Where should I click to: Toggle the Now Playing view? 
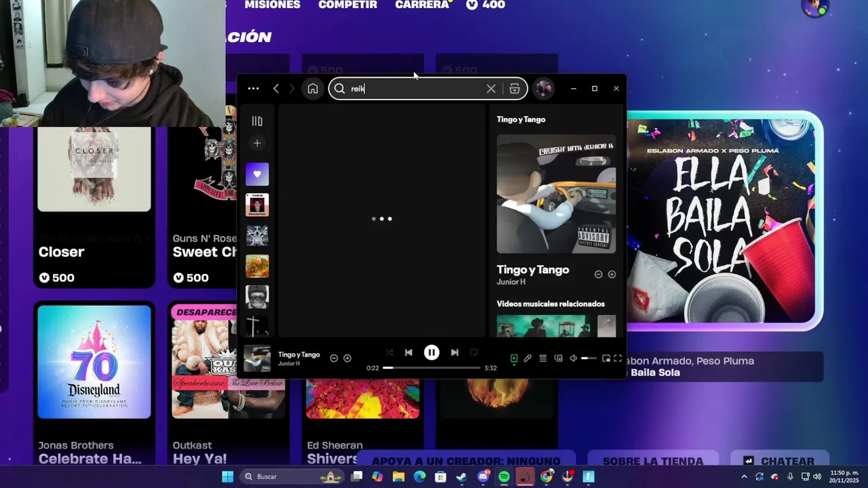[x=514, y=359]
